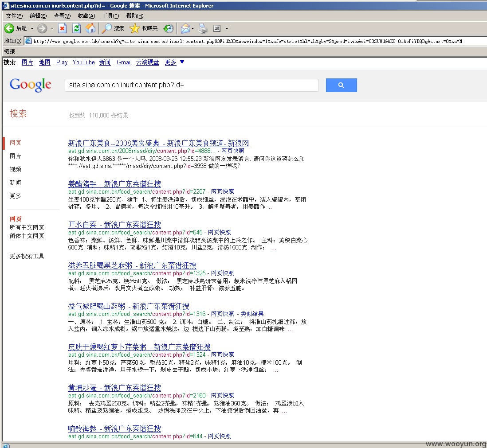The height and width of the screenshot is (448, 487).
Task: Open the 编辑(E) menu
Action: [38, 16]
